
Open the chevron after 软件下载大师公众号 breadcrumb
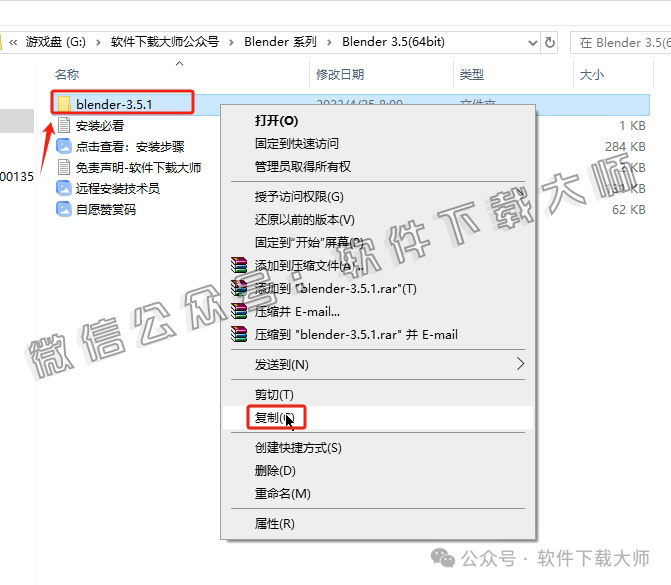point(231,42)
